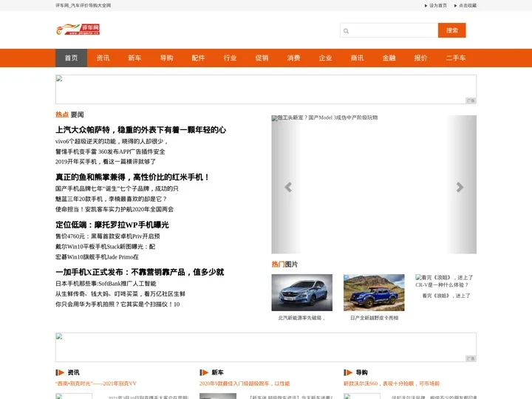The height and width of the screenshot is (399, 532).
Task: Open the 资讯 navigation tab
Action: [x=103, y=58]
